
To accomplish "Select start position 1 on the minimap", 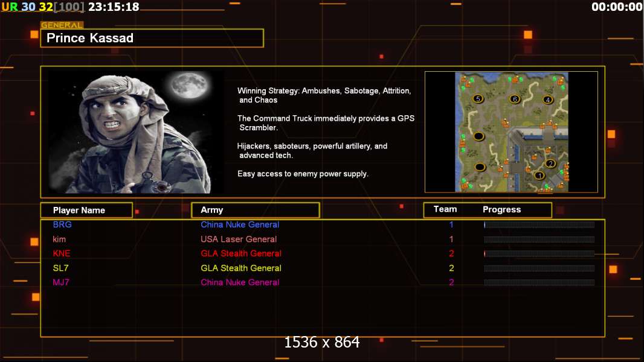I will click(539, 176).
